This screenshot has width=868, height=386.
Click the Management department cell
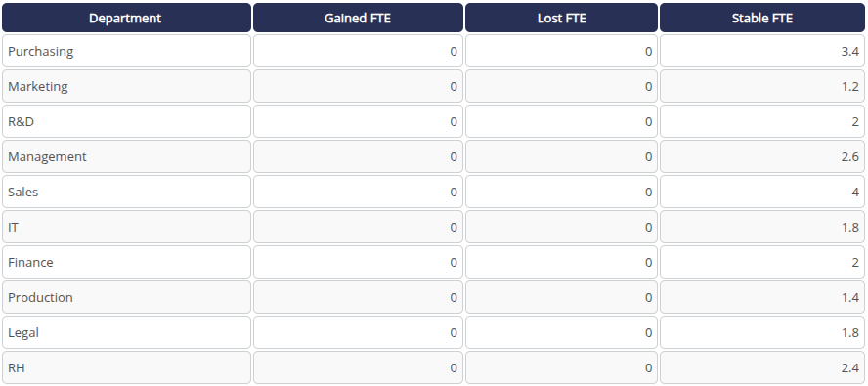pos(126,156)
